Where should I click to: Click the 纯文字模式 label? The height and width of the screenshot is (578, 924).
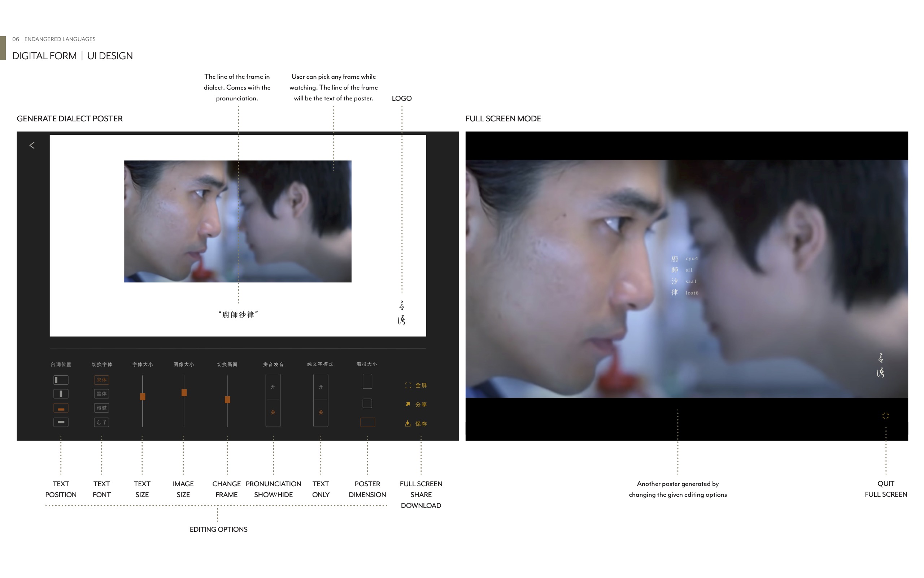click(320, 364)
